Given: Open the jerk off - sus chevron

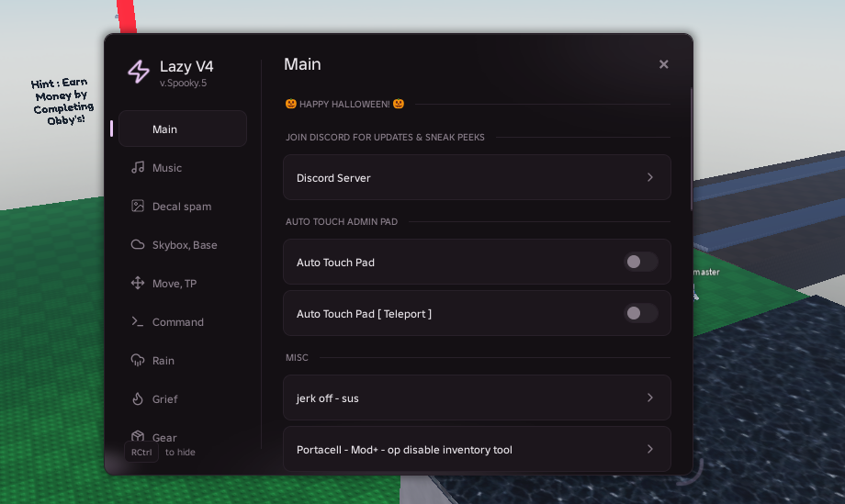Looking at the screenshot, I should (x=650, y=398).
